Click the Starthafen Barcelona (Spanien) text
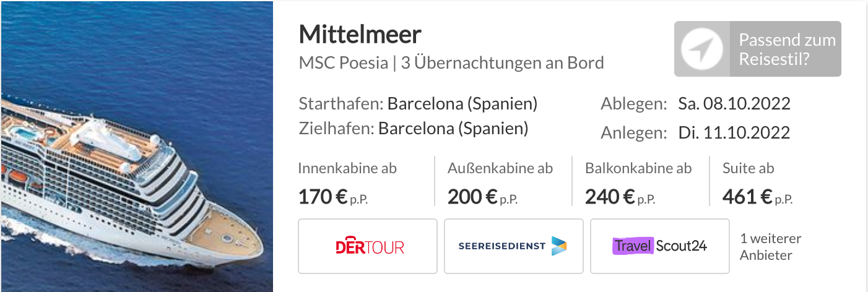 pos(418,103)
